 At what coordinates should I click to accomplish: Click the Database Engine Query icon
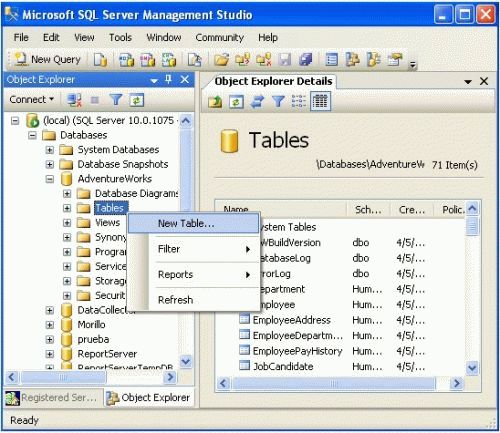tap(100, 60)
